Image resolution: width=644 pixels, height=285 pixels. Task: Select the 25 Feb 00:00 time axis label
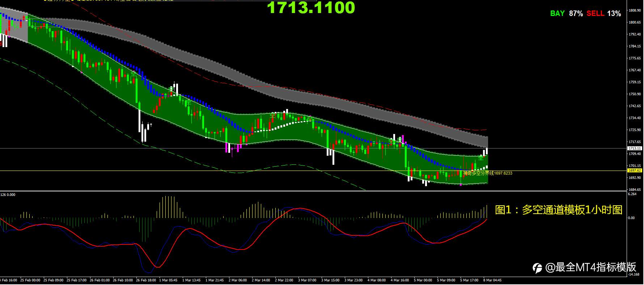tap(30, 280)
